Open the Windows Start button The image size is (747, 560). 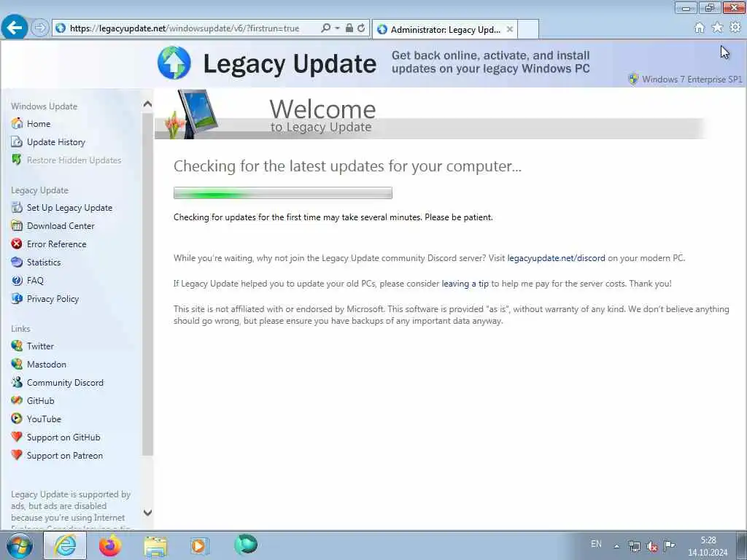[x=20, y=545]
